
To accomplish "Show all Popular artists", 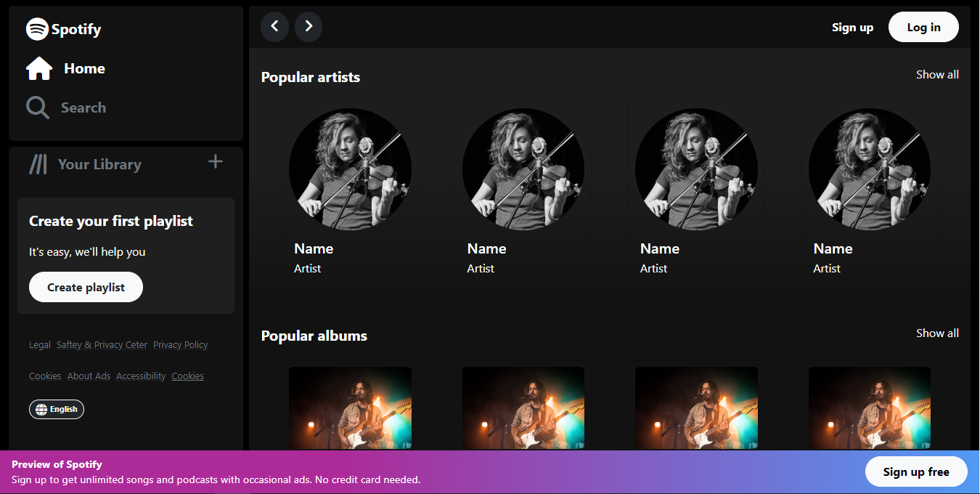I will click(937, 75).
